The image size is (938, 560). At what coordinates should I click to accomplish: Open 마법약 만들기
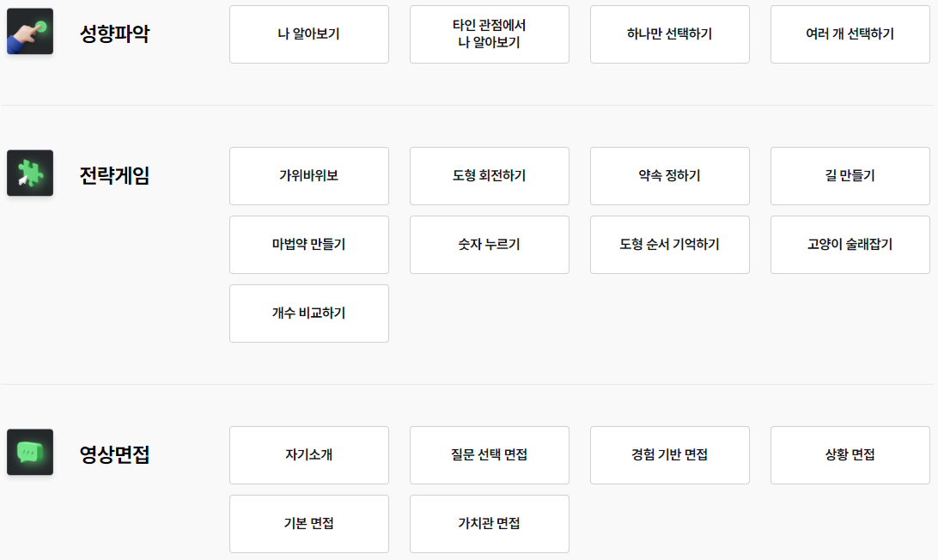click(308, 245)
